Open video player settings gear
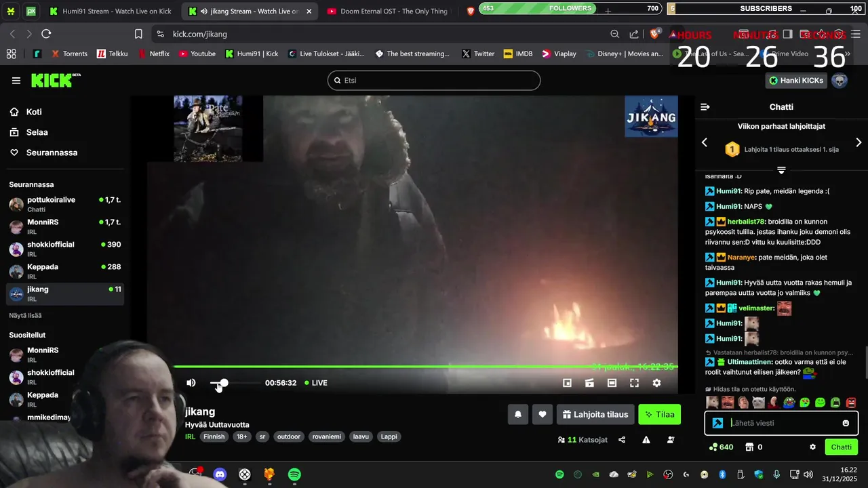Image resolution: width=868 pixels, height=488 pixels. [x=656, y=383]
